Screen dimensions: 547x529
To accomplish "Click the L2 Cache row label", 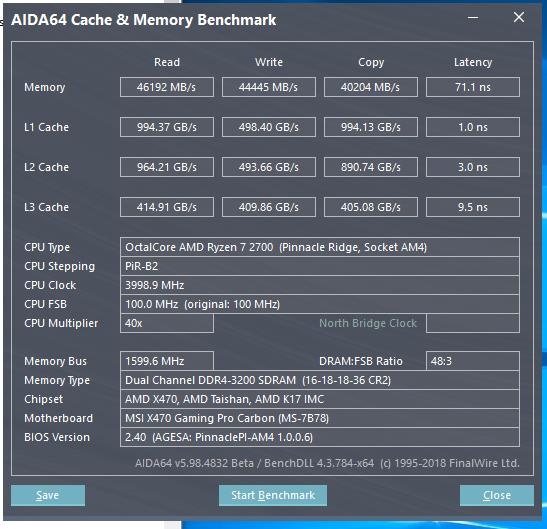I will tap(46, 167).
